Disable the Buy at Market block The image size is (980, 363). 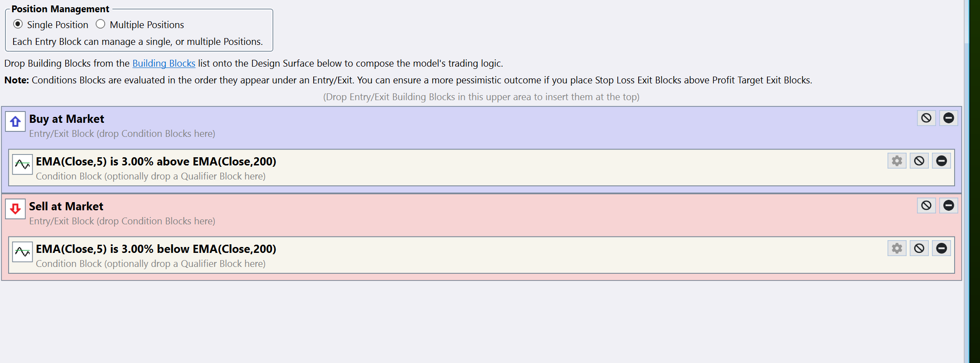tap(926, 118)
